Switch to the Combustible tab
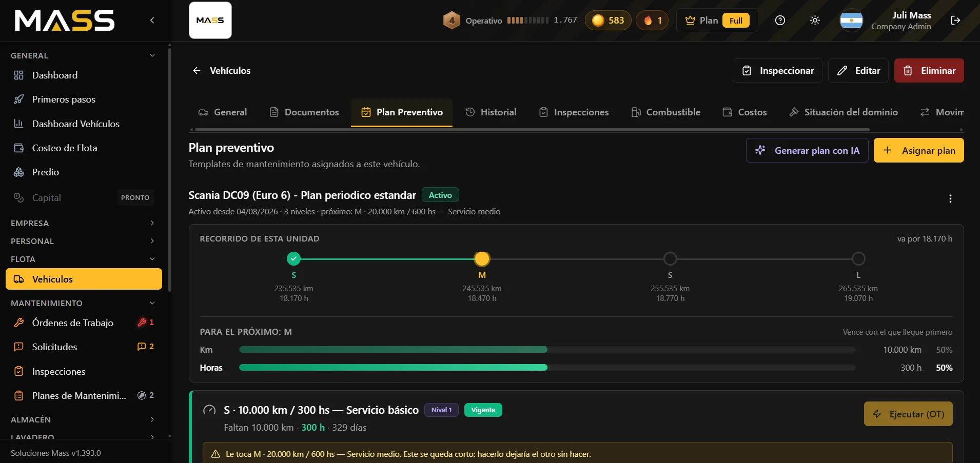Image resolution: width=980 pixels, height=463 pixels. click(666, 112)
